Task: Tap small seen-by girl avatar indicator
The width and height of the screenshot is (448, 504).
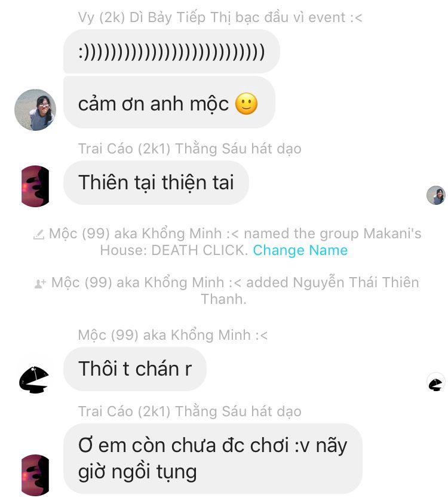Action: click(436, 195)
